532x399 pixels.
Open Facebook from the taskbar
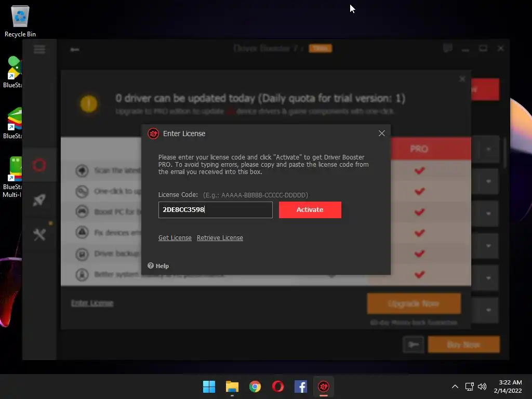(301, 387)
